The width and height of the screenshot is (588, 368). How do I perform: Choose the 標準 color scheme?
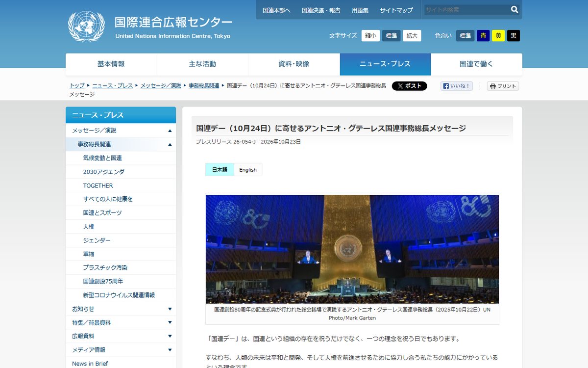tap(465, 36)
